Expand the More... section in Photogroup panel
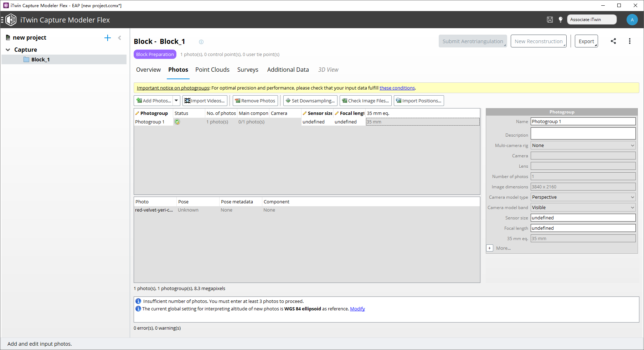Viewport: 644px width, 350px height. point(490,248)
